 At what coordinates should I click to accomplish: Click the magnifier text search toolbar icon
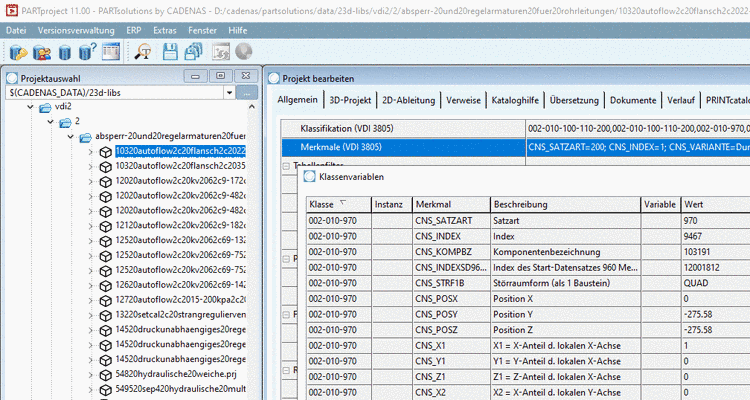pos(143,52)
